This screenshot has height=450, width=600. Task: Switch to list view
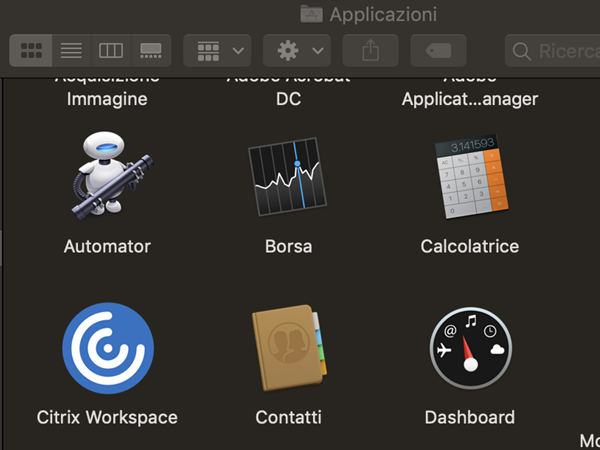(x=72, y=51)
